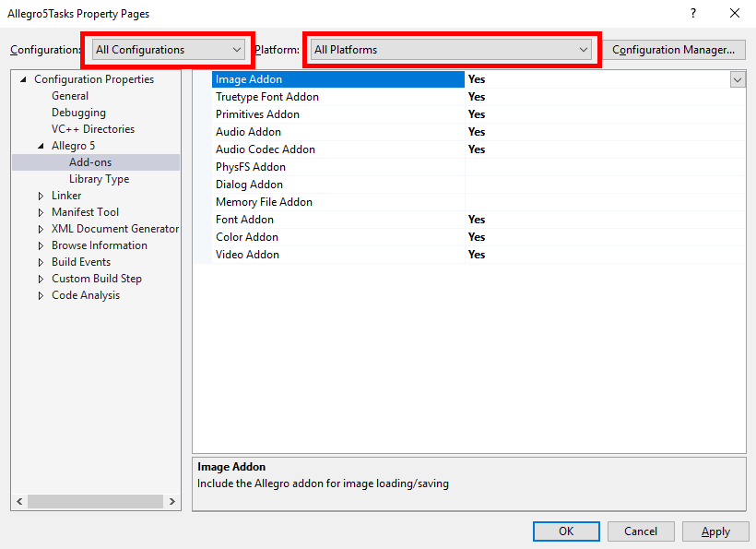Select Allegro 5 label in the tree

click(73, 146)
